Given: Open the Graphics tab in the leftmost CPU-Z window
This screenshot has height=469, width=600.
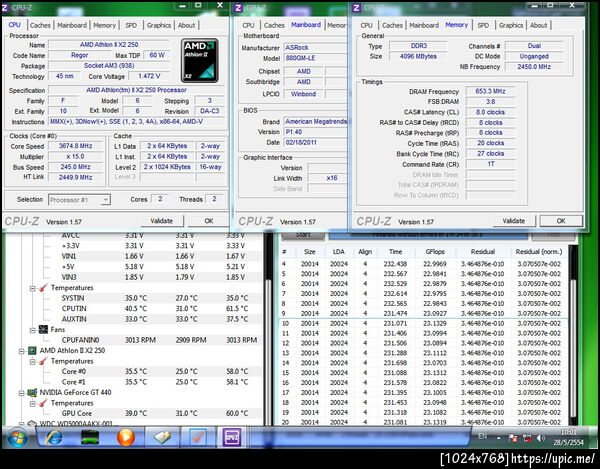Looking at the screenshot, I should (x=158, y=25).
